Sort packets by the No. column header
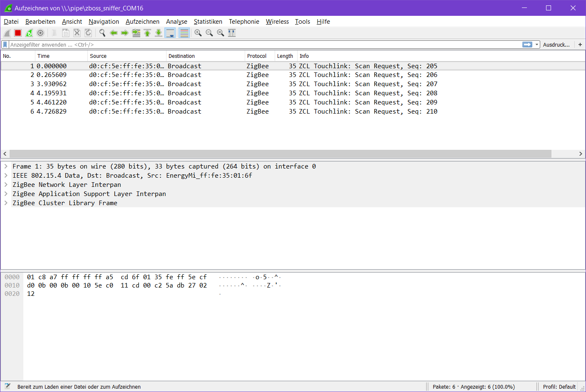 point(18,56)
